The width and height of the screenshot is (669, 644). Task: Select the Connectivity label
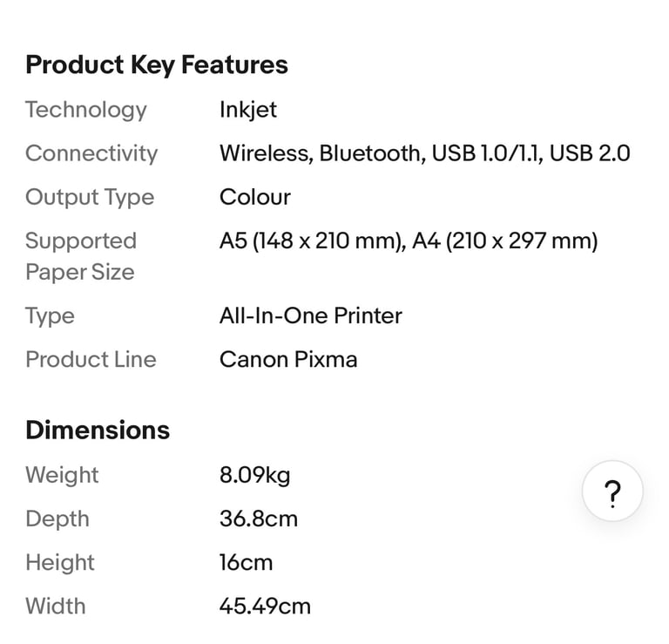[x=91, y=153]
